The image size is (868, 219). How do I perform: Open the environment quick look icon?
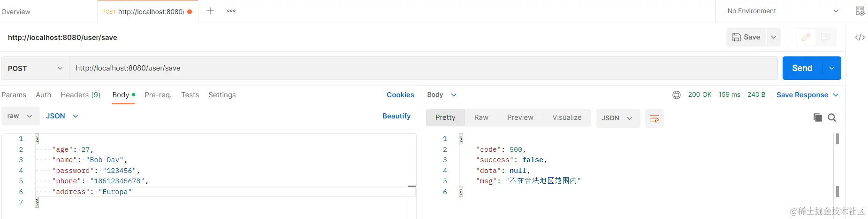(860, 11)
